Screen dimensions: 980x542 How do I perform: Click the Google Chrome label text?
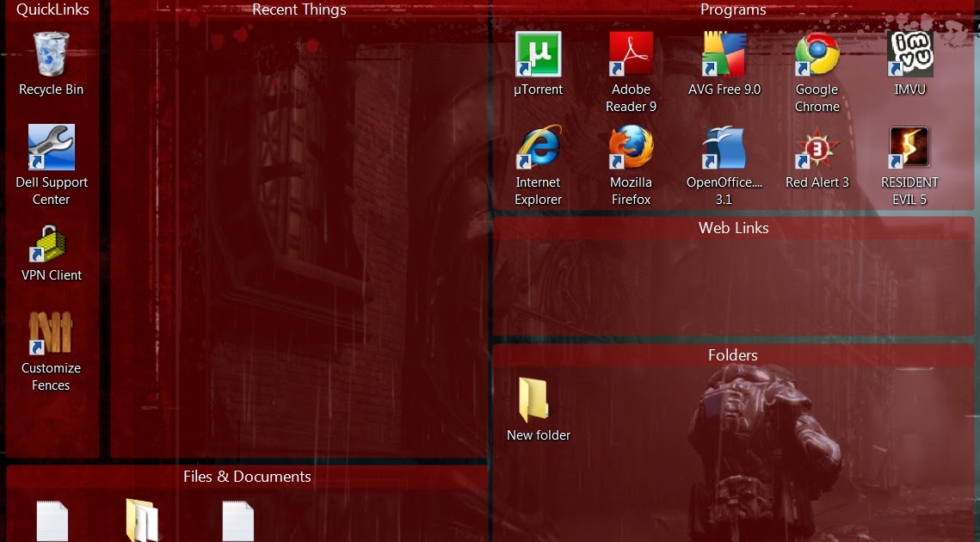point(817,98)
